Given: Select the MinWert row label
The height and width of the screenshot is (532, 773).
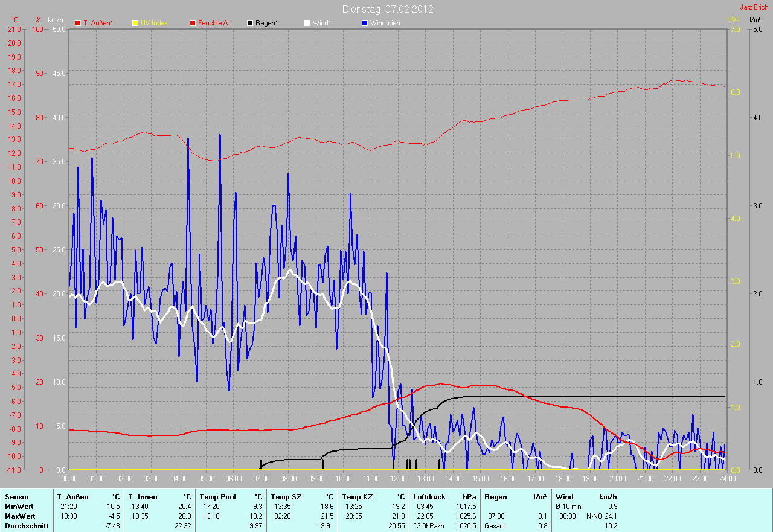Looking at the screenshot, I should 20,506.
